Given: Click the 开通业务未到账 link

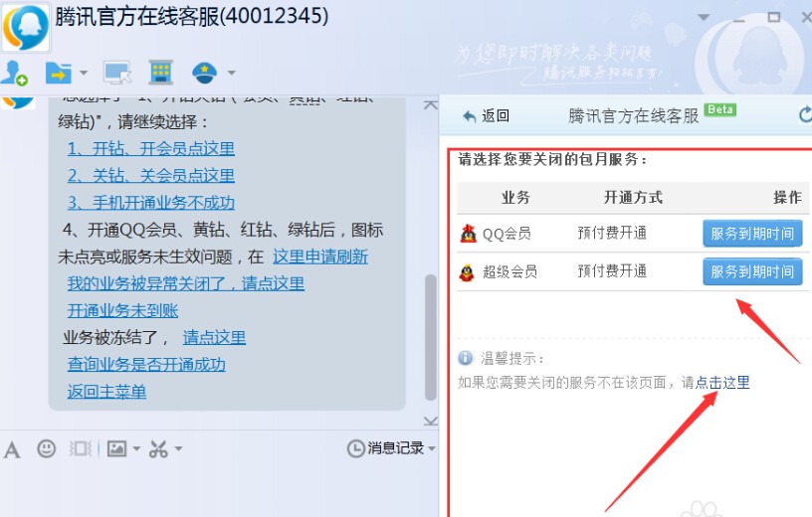Looking at the screenshot, I should 122,310.
